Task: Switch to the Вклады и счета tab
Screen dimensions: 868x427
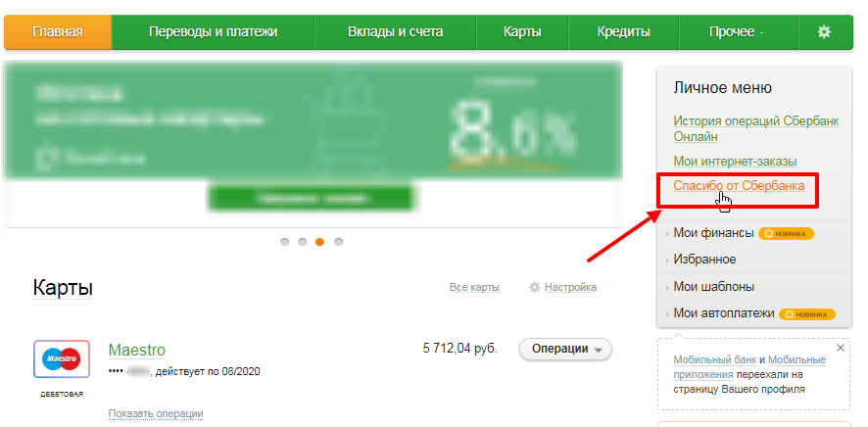Action: click(x=395, y=32)
